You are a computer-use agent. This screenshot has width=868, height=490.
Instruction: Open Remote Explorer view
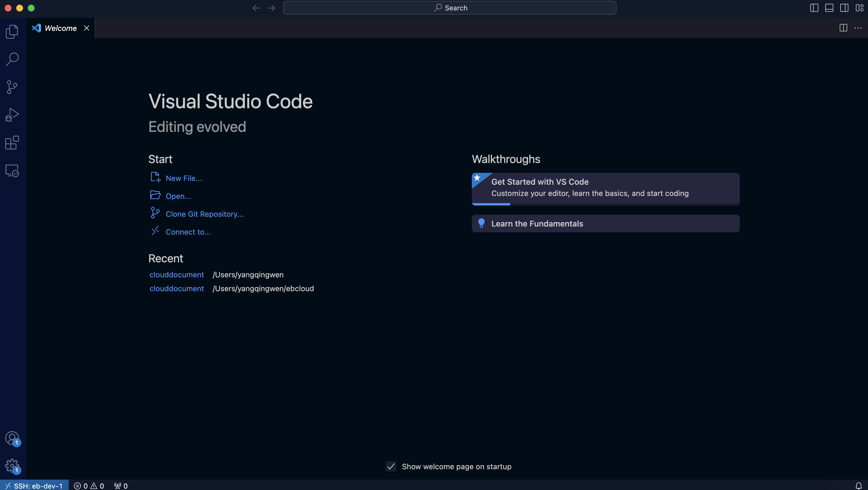click(12, 171)
